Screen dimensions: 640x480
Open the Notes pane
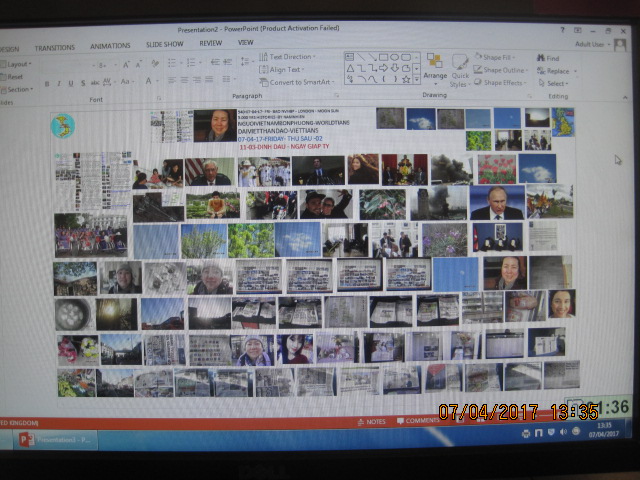tap(371, 422)
